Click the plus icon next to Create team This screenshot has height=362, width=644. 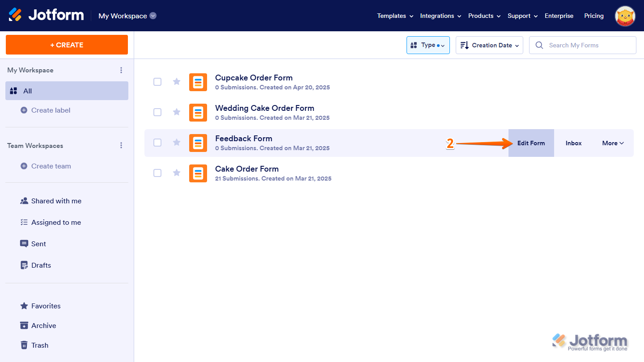[24, 166]
